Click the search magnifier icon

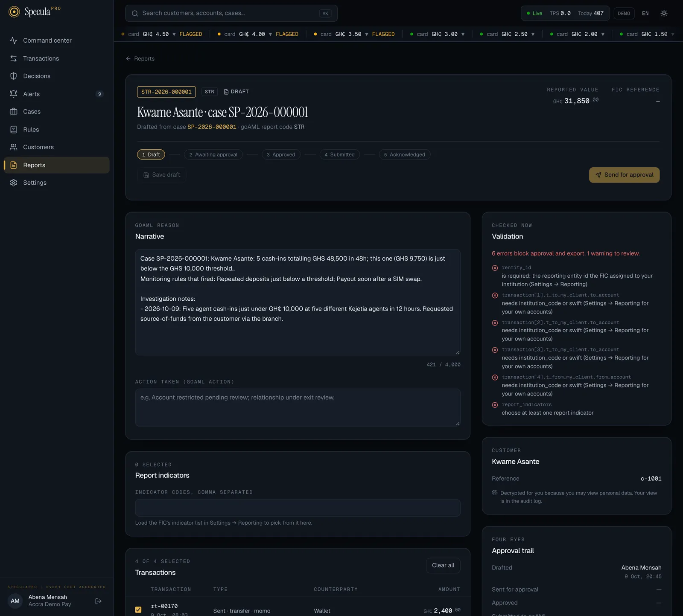(x=135, y=13)
